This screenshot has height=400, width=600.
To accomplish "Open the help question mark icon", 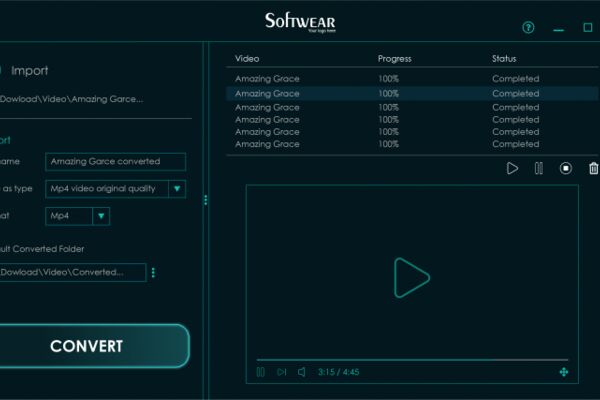I will point(528,28).
